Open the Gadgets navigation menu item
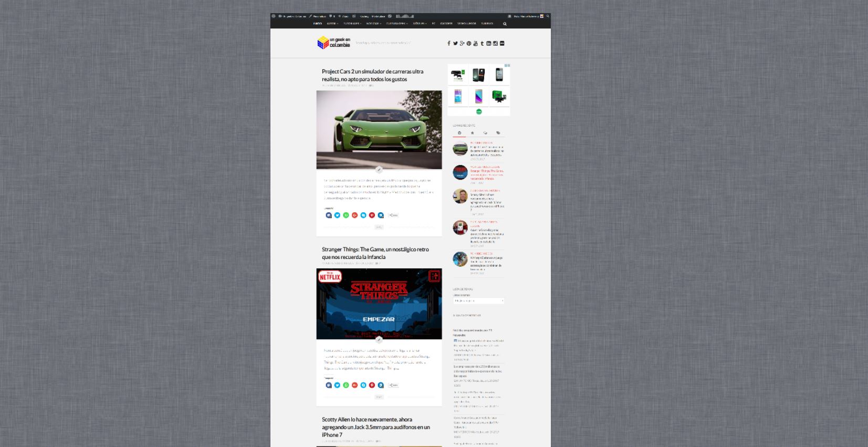Screen dimensions: 868x447 pyautogui.click(x=446, y=24)
